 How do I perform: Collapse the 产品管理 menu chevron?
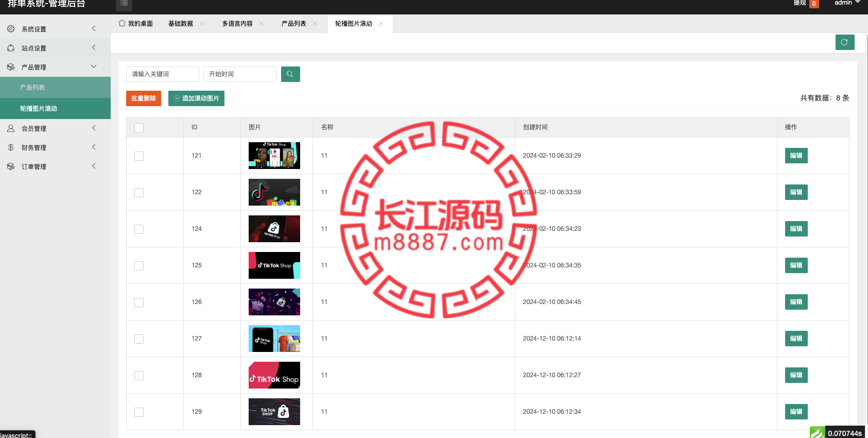(94, 66)
